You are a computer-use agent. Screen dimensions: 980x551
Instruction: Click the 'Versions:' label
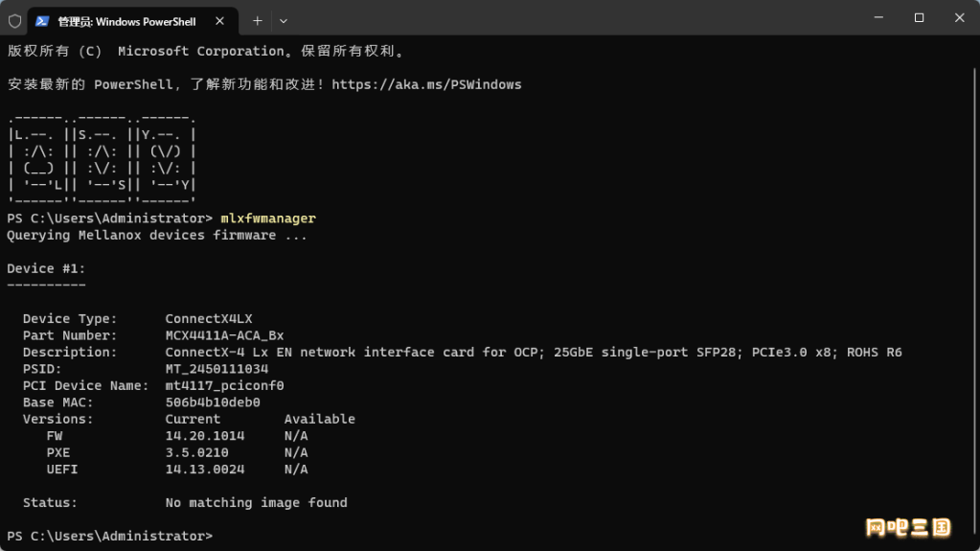(57, 419)
